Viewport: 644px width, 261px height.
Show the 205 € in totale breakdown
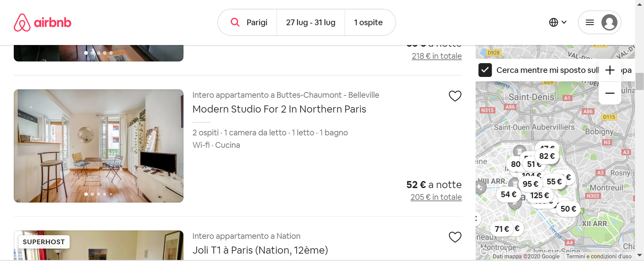[x=436, y=197]
